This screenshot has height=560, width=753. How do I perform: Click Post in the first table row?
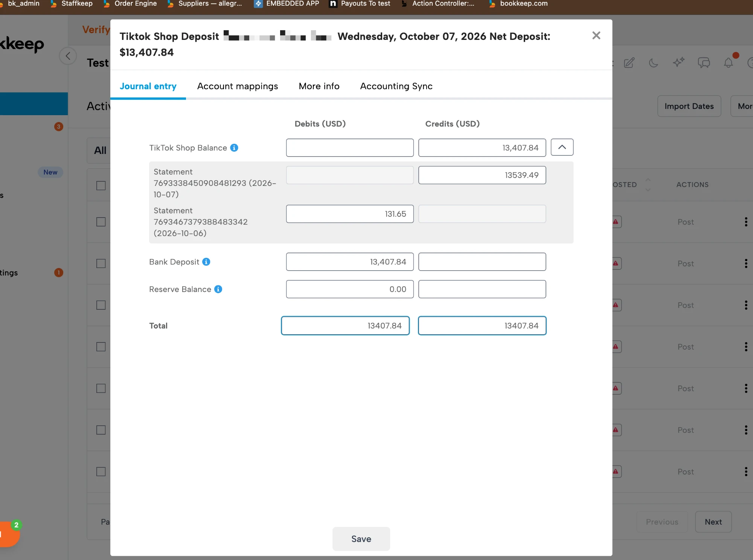(x=686, y=222)
